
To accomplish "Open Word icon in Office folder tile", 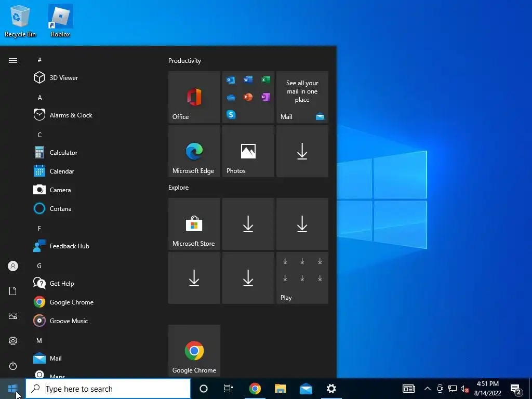I will (x=248, y=79).
